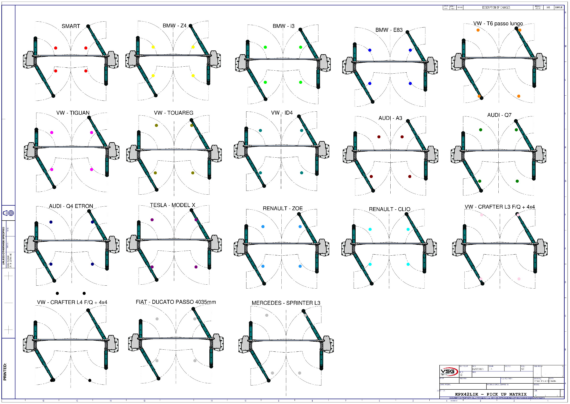Select the 'TESLA - MODEL X' diagram title

click(173, 205)
